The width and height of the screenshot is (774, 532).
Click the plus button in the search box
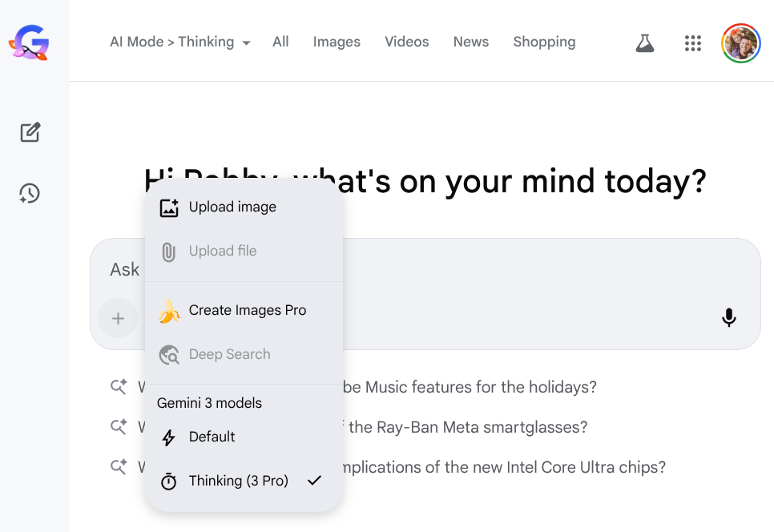click(118, 318)
